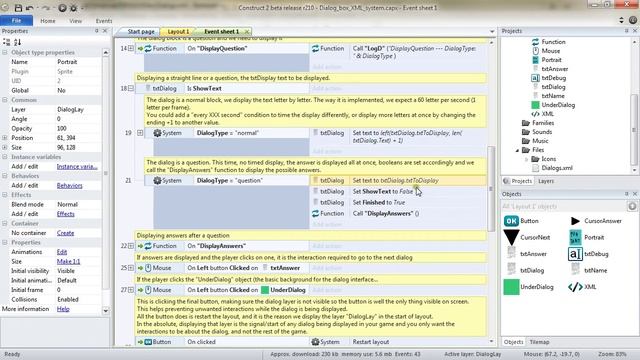Image resolution: width=640 pixels, height=360 pixels.
Task: Click the Run layout play icon
Action: point(62,8)
